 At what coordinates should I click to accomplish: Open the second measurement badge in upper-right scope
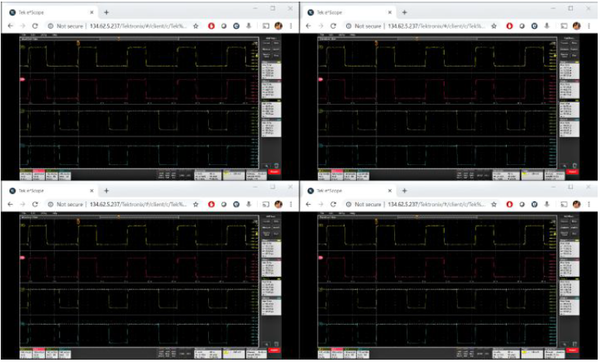569,90
